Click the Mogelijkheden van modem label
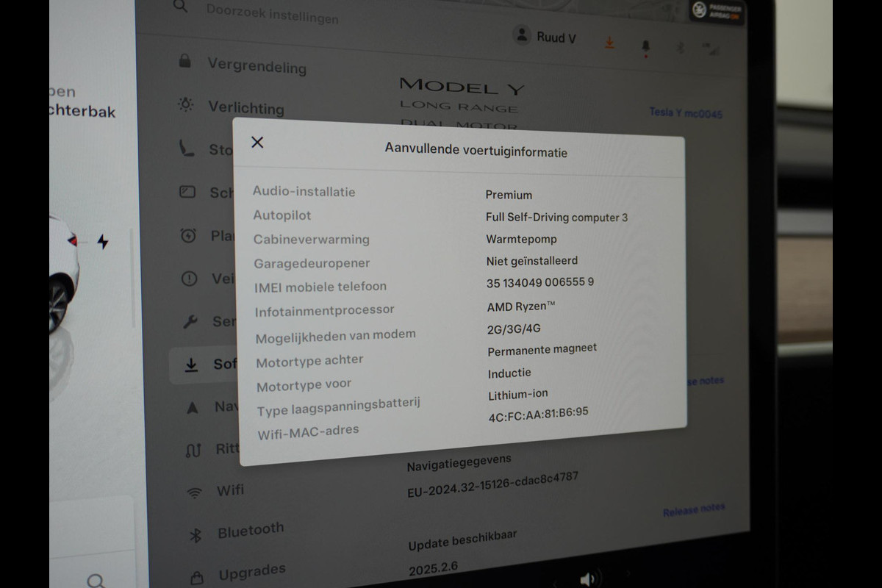This screenshot has height=588, width=882. [x=336, y=336]
